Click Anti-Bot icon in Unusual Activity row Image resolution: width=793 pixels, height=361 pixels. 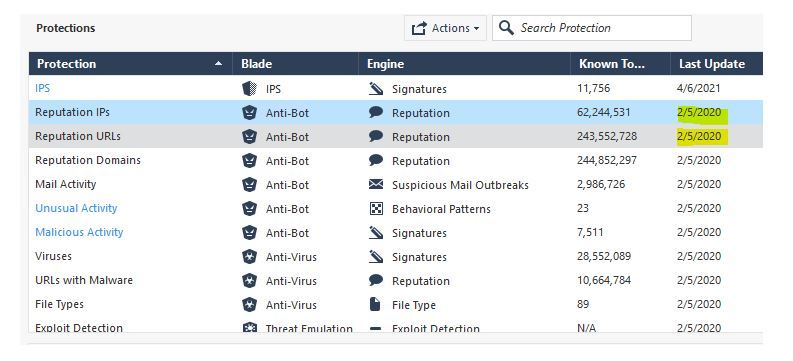tap(249, 209)
